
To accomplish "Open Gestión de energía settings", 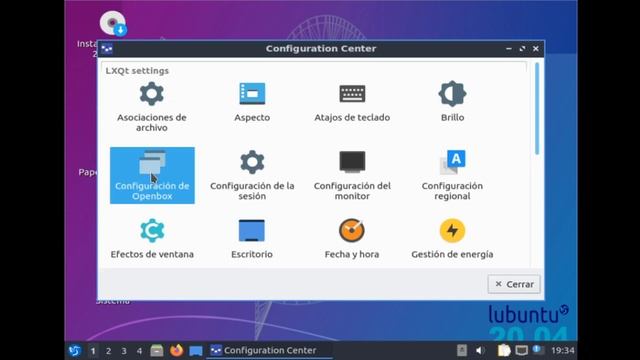I will [x=452, y=239].
